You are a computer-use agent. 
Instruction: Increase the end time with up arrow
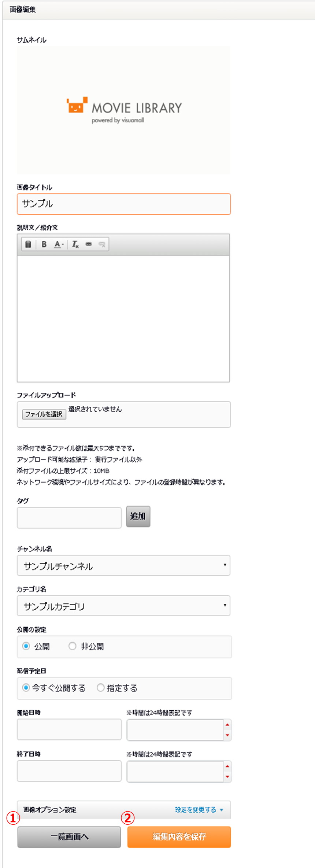tap(227, 766)
